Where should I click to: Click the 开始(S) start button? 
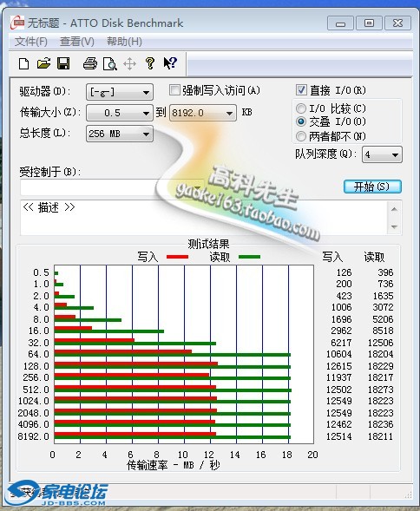(372, 187)
